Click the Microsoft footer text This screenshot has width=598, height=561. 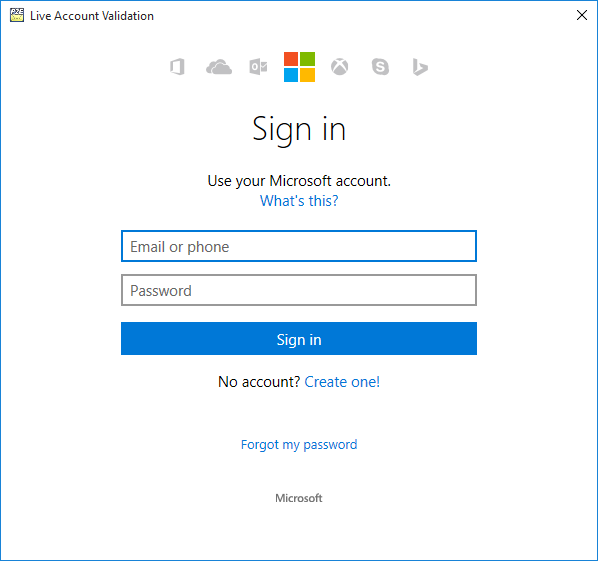(299, 498)
